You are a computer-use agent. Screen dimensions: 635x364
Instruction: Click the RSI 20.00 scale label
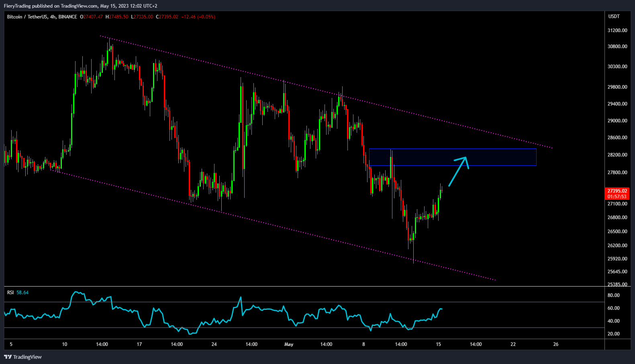click(x=614, y=334)
